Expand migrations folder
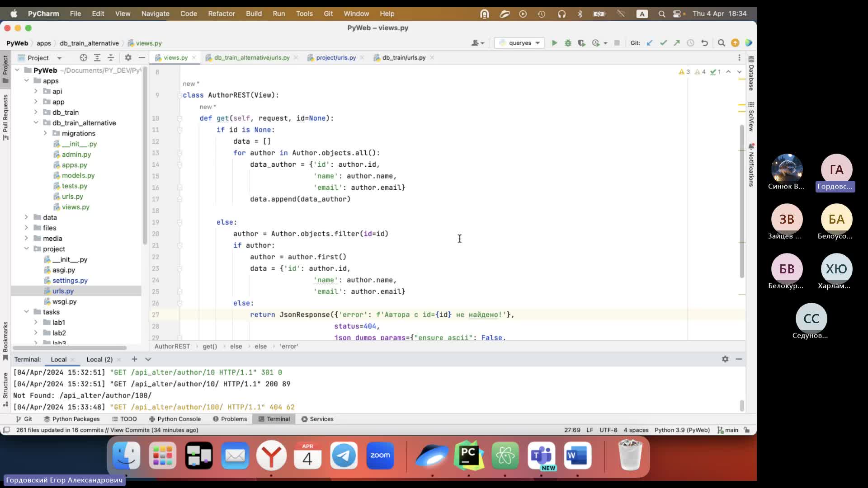The height and width of the screenshot is (488, 868). pos(45,133)
